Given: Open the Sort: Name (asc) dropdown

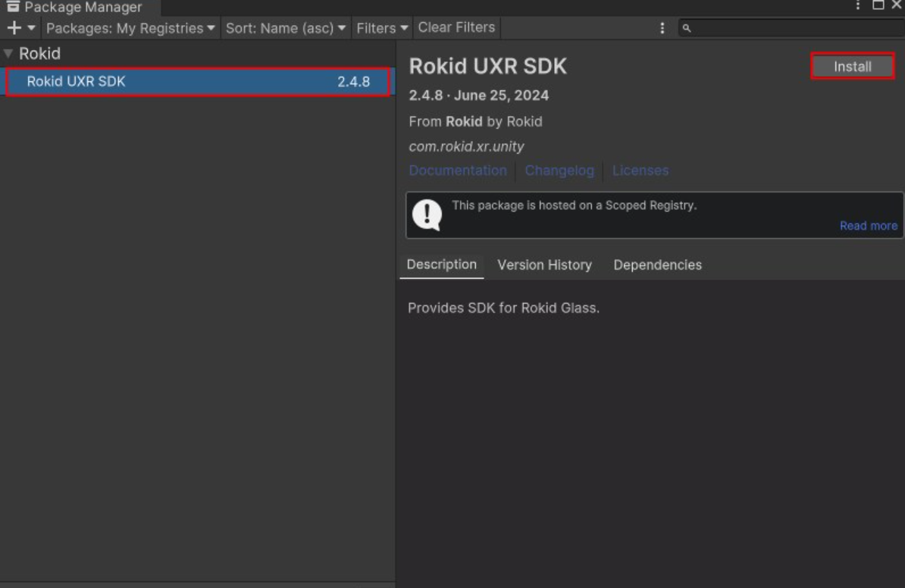Looking at the screenshot, I should point(285,28).
